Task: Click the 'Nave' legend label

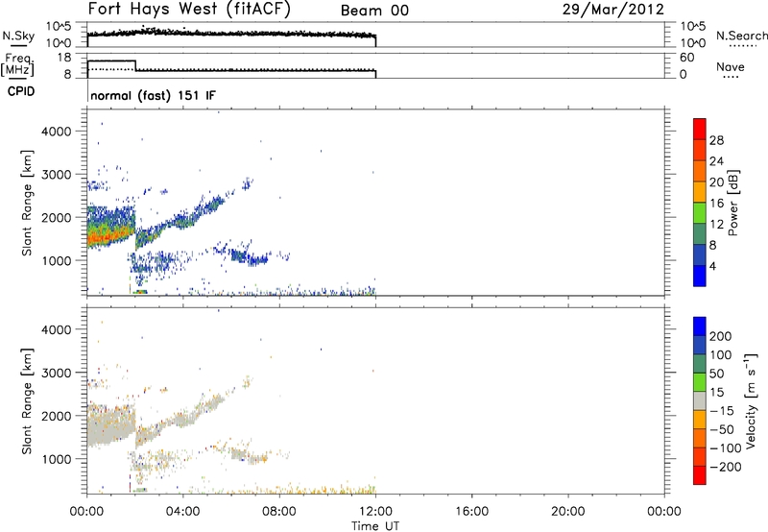Action: [x=731, y=66]
